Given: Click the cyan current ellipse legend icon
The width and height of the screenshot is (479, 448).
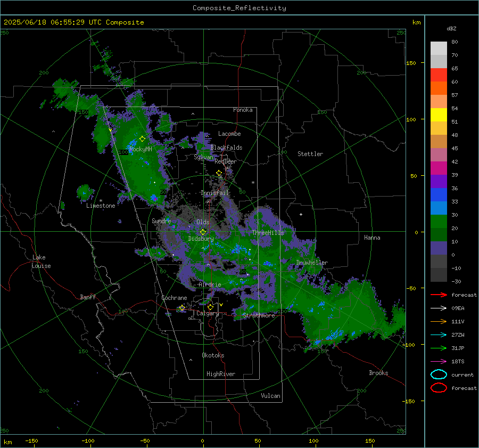Looking at the screenshot, I should pyautogui.click(x=439, y=374).
